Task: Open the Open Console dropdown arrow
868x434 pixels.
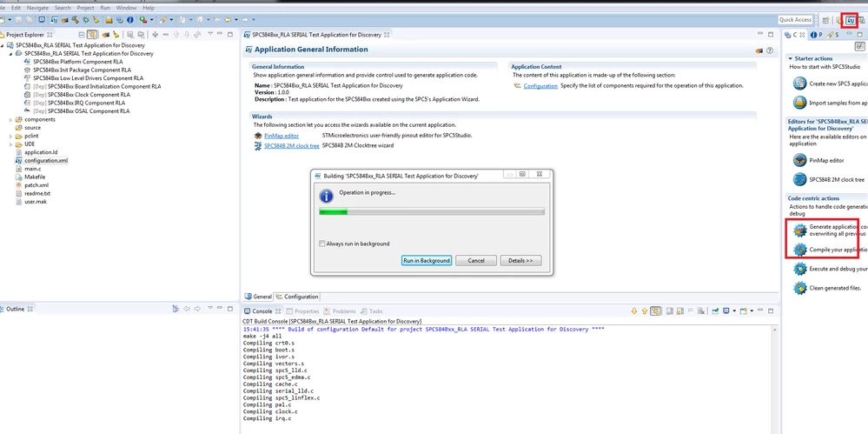Action: coord(752,311)
